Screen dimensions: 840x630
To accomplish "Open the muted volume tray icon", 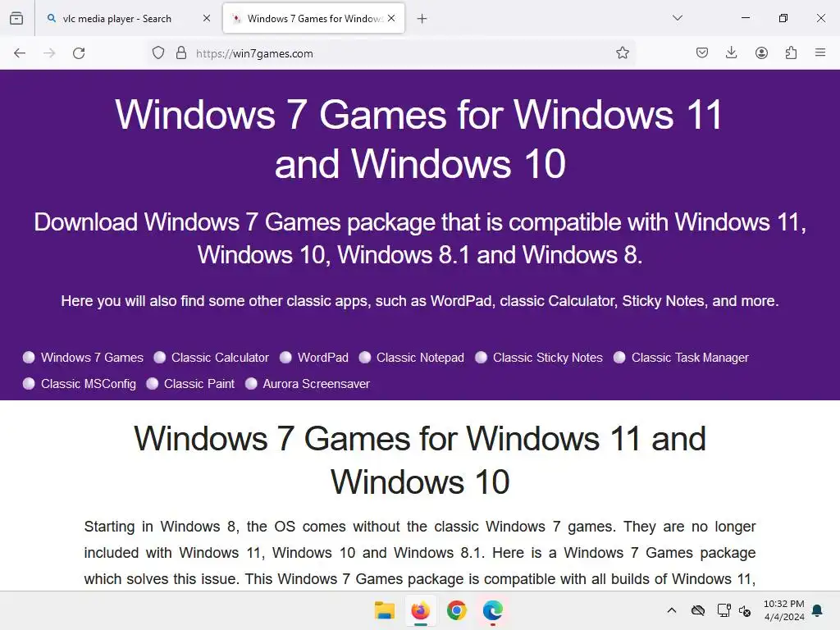I will coord(745,610).
